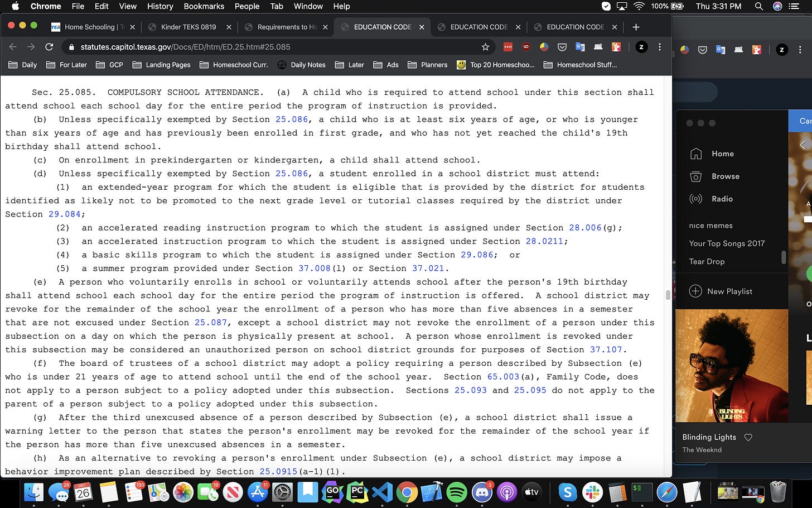The image size is (812, 508).
Task: Like Blinding Lights with the heart icon
Action: (x=748, y=437)
